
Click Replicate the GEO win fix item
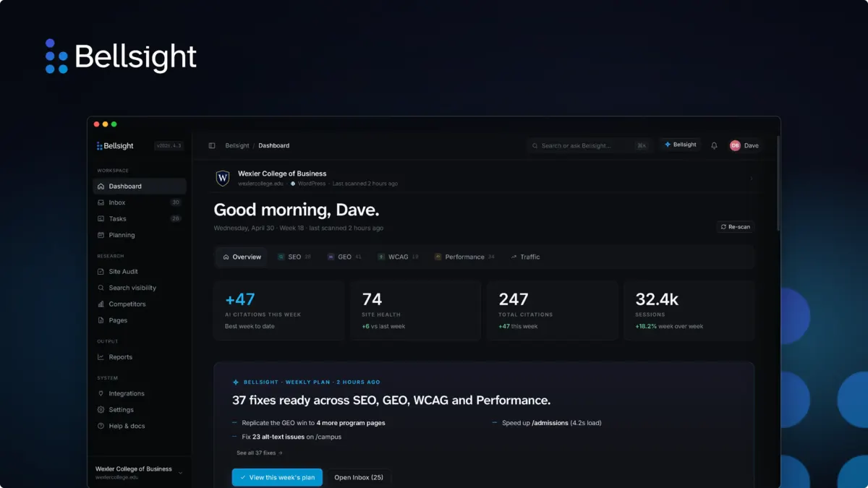pyautogui.click(x=308, y=423)
